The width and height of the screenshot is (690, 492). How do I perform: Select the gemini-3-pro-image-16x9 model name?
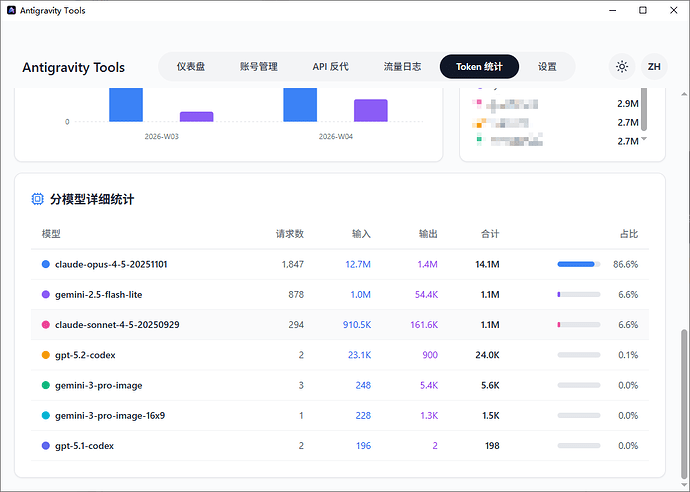(110, 416)
